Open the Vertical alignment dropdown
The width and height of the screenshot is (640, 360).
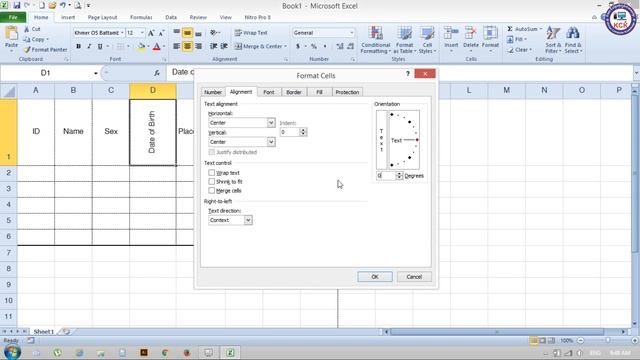[271, 142]
